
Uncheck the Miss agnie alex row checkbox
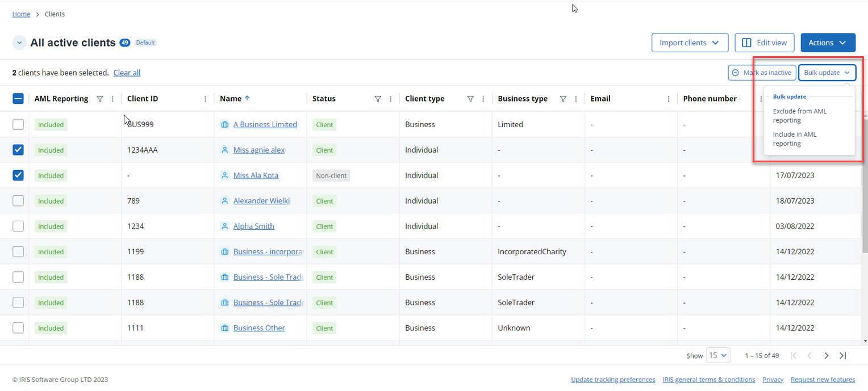pyautogui.click(x=18, y=150)
